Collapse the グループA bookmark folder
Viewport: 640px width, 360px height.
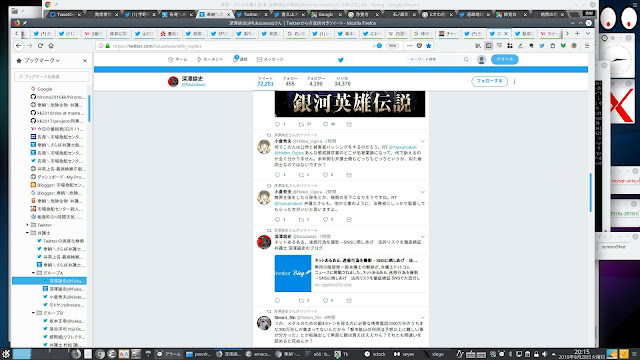(33, 273)
